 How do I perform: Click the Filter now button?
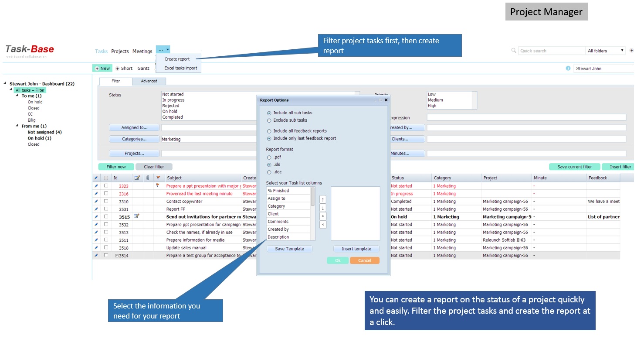pyautogui.click(x=116, y=167)
